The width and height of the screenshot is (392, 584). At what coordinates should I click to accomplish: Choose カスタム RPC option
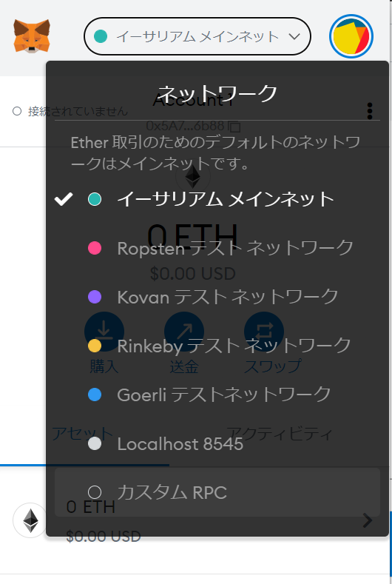tap(217, 492)
